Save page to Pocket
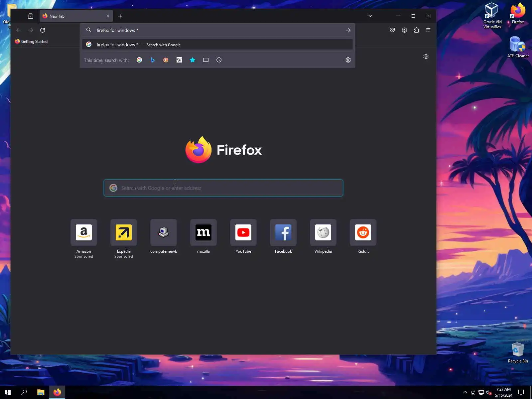Screen dimensions: 532x399 click(392, 30)
